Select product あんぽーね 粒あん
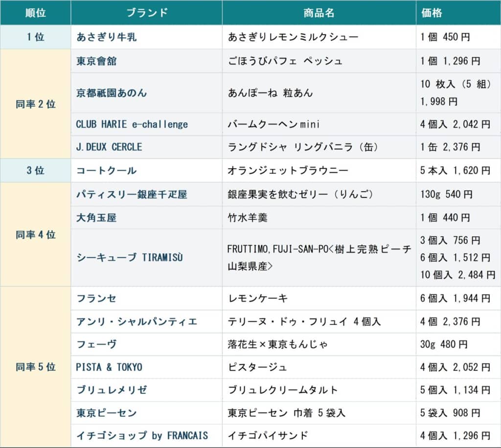501x448 pixels. (270, 93)
